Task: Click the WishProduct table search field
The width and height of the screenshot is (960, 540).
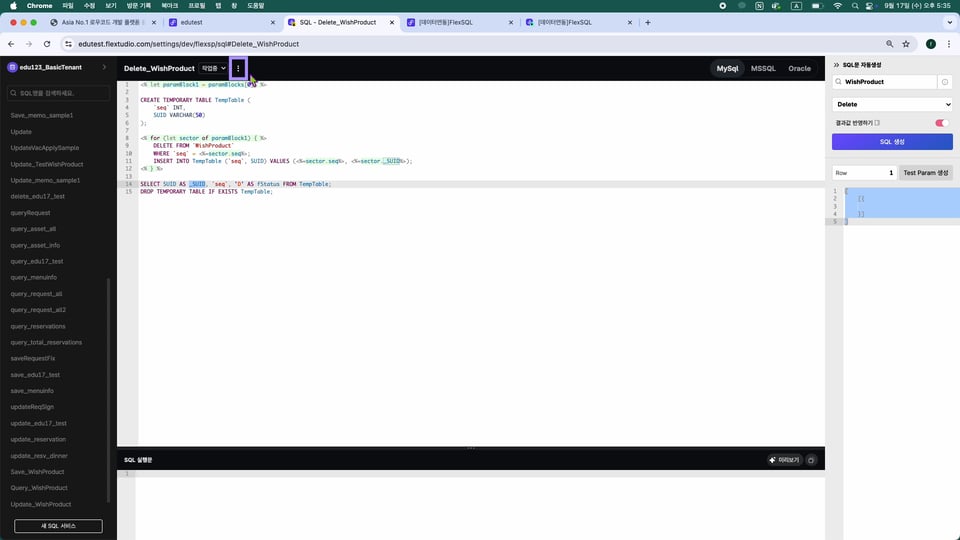Action: tap(885, 81)
